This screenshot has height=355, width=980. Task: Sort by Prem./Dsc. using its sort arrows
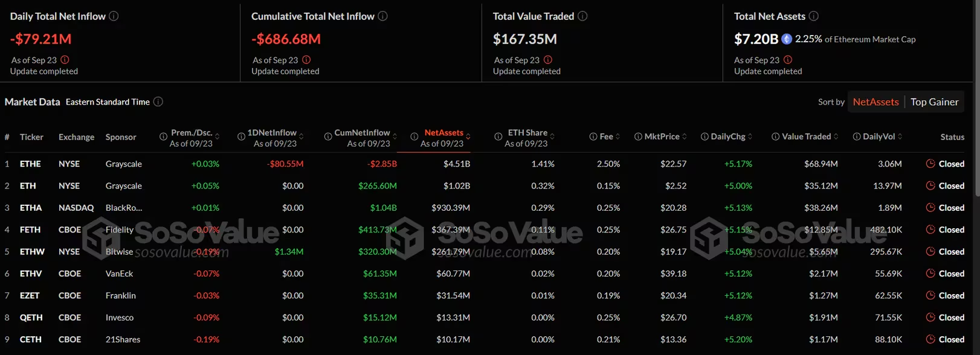[218, 137]
